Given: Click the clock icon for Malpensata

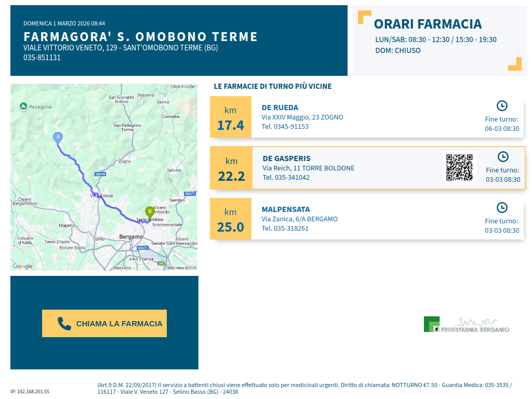Looking at the screenshot, I should coord(502,208).
